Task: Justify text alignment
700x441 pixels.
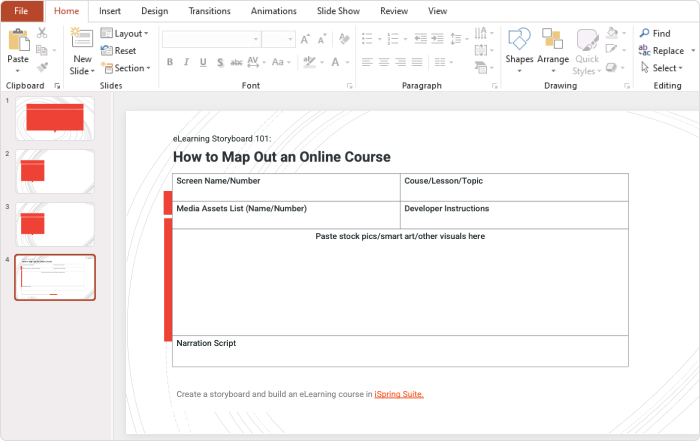Action: [417, 62]
